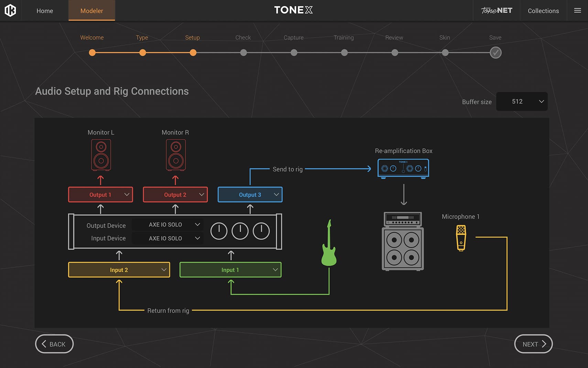Select the Re-amplification Box icon
This screenshot has width=588, height=368.
point(403,168)
